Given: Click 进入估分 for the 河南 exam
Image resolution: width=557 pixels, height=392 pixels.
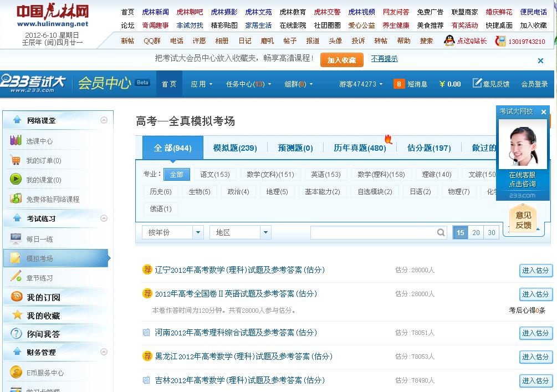Looking at the screenshot, I should click(x=535, y=333).
